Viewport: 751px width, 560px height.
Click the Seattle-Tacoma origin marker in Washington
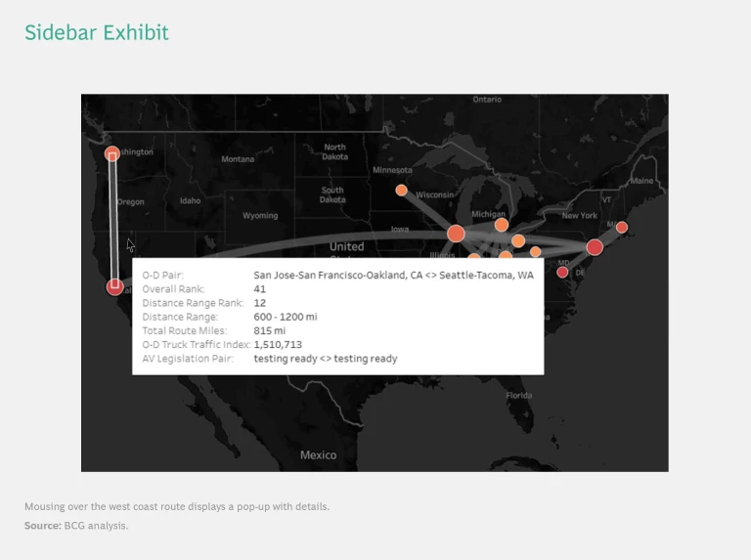click(112, 154)
